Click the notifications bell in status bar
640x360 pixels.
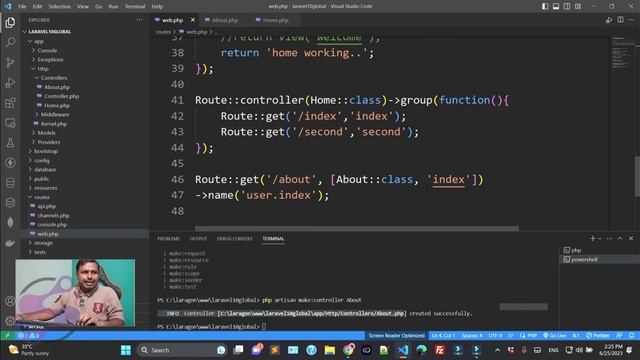point(631,336)
